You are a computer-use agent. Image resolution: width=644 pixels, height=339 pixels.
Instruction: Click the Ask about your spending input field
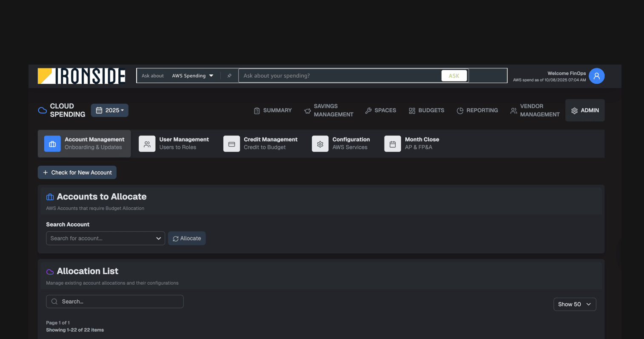(x=340, y=76)
